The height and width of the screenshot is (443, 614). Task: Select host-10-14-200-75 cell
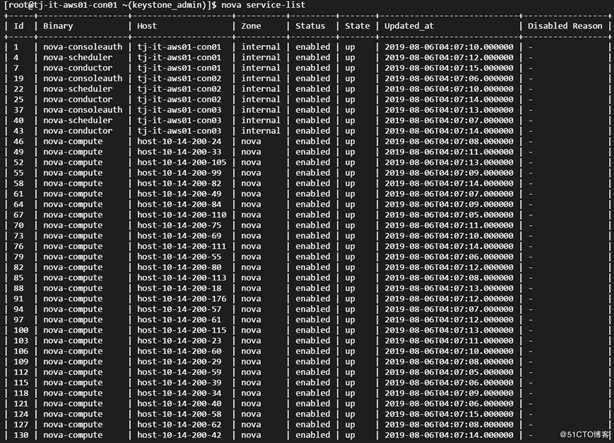point(179,225)
